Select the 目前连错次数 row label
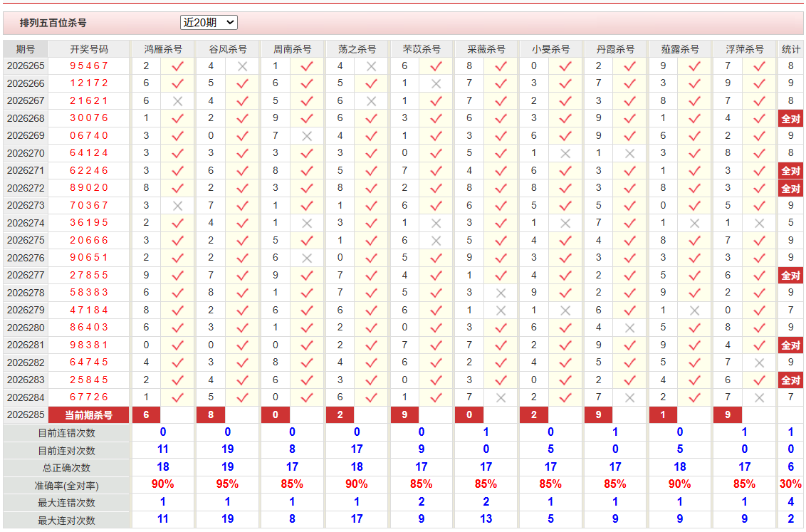806x532 pixels. (x=66, y=433)
